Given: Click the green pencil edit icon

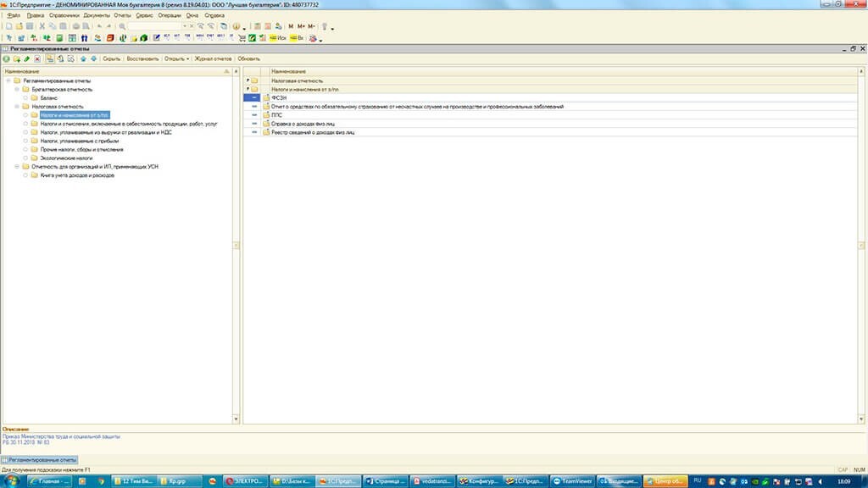Looking at the screenshot, I should (26, 58).
